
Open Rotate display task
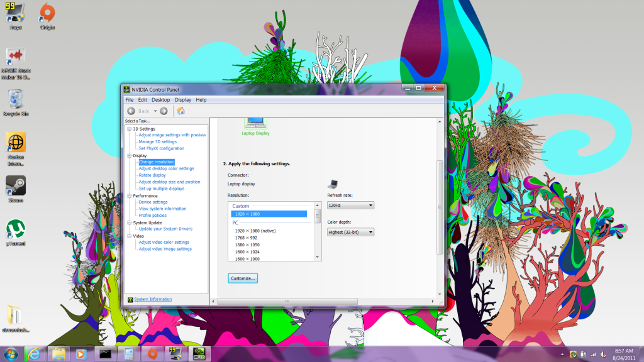point(152,175)
